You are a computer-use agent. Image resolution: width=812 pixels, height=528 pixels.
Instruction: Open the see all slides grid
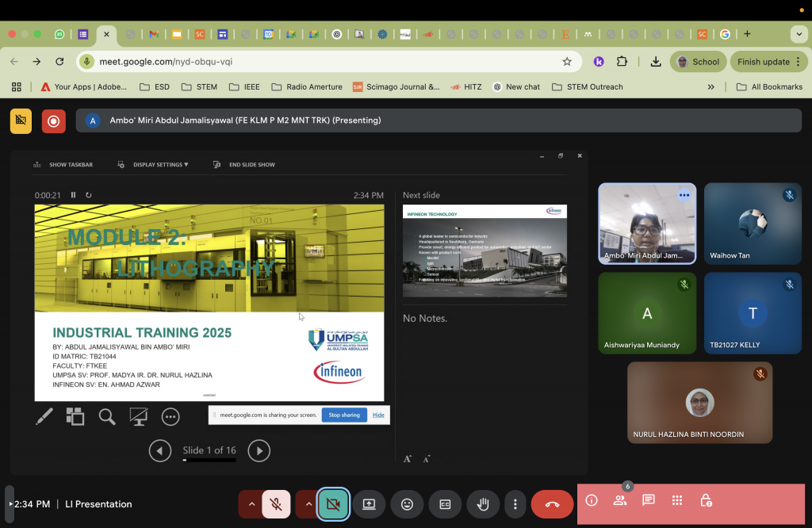(x=75, y=417)
